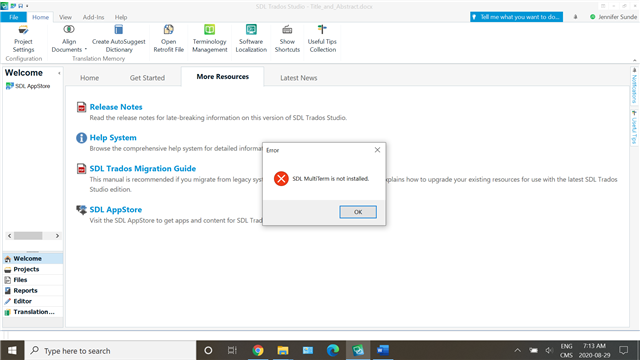Image resolution: width=640 pixels, height=360 pixels.
Task: Switch to Welcome view in navigation pane
Action: pos(33,258)
